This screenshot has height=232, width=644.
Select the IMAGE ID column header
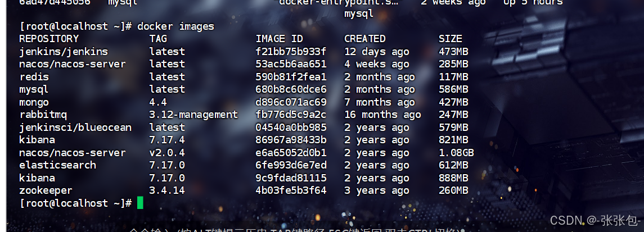pos(280,39)
